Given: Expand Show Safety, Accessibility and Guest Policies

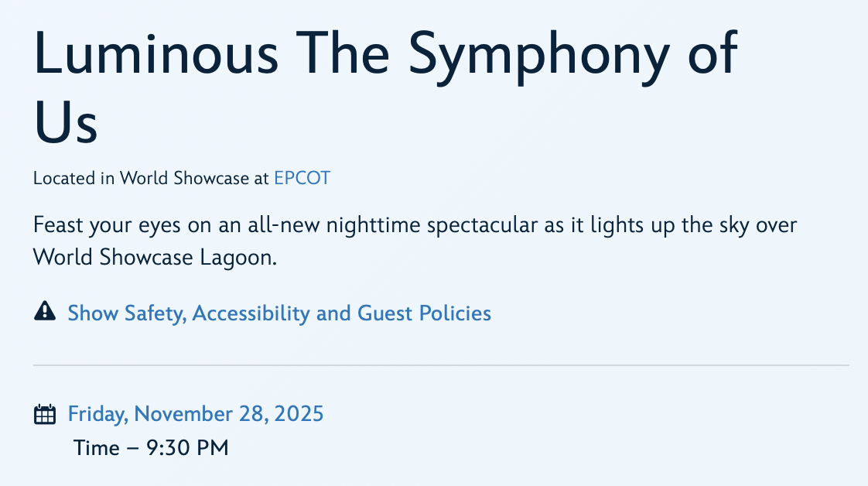Looking at the screenshot, I should pos(279,313).
